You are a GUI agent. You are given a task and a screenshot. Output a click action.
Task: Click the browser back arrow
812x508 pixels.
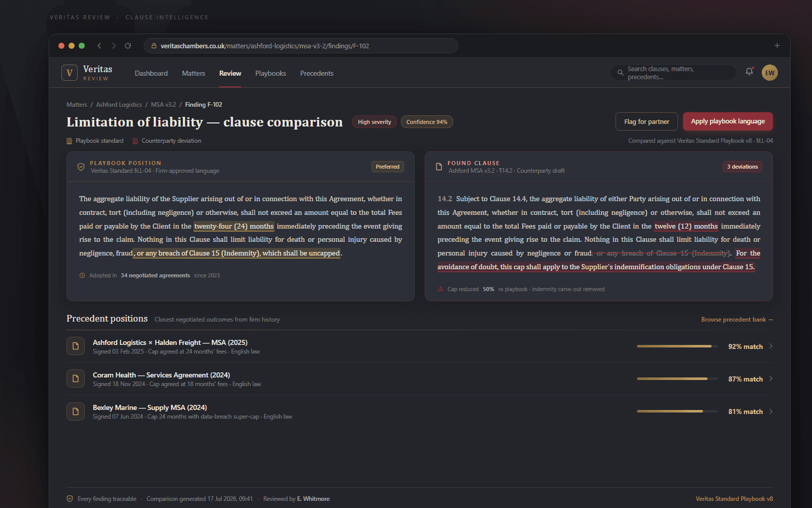point(99,46)
